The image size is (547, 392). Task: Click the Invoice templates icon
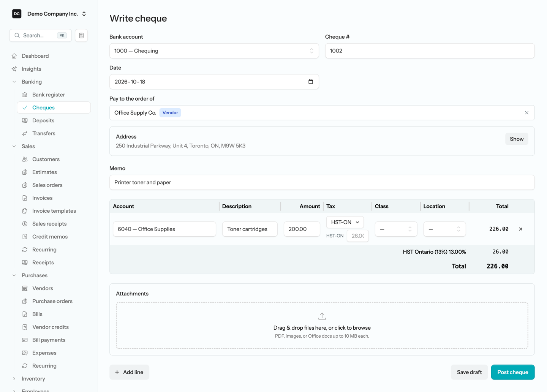pos(25,211)
